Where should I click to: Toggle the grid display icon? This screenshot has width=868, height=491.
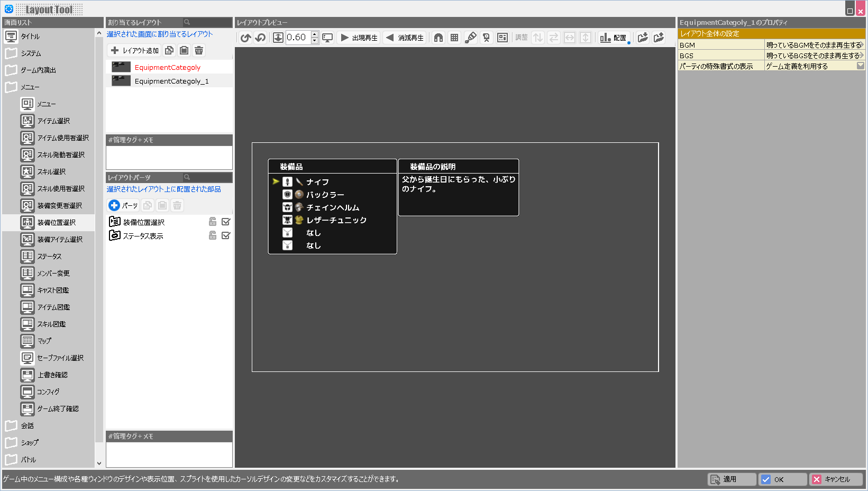click(x=454, y=38)
